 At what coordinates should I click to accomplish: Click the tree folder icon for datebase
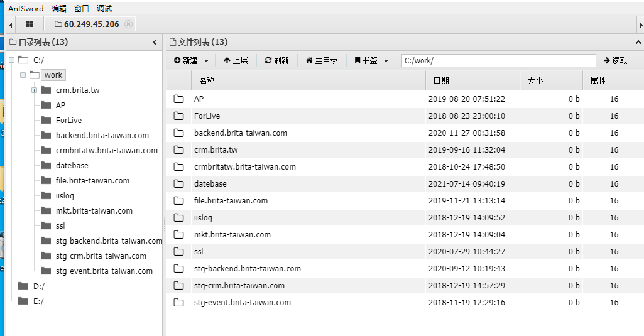click(x=46, y=165)
